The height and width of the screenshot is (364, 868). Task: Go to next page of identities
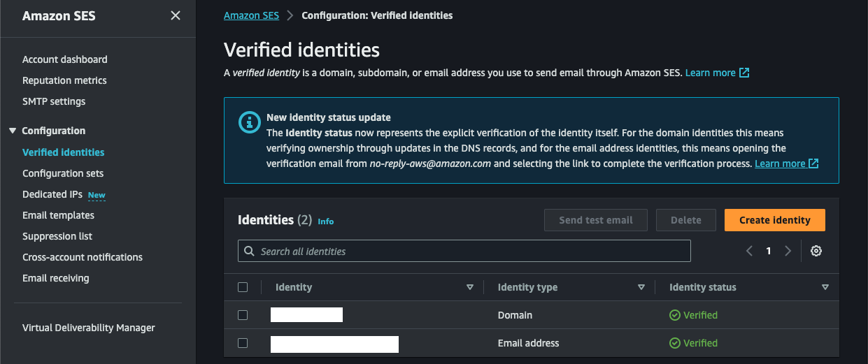click(788, 251)
